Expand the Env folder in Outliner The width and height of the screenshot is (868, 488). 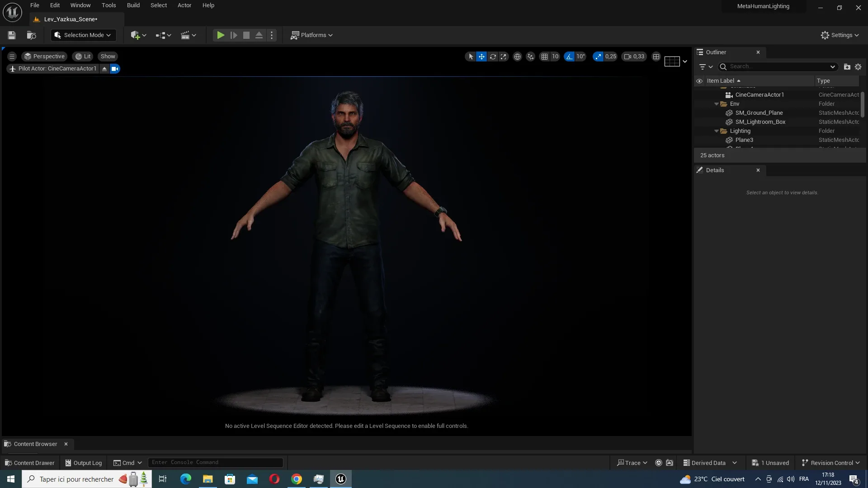click(x=717, y=104)
